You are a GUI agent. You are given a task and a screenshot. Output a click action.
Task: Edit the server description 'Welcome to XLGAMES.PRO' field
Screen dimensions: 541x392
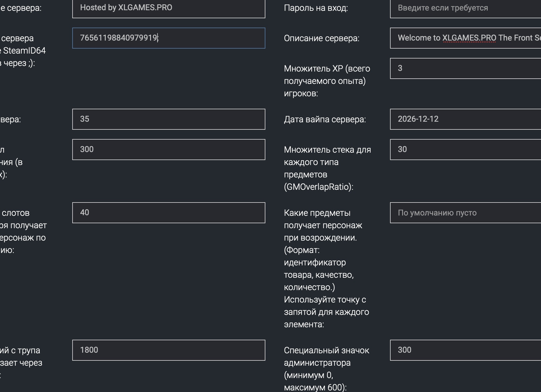click(x=466, y=38)
